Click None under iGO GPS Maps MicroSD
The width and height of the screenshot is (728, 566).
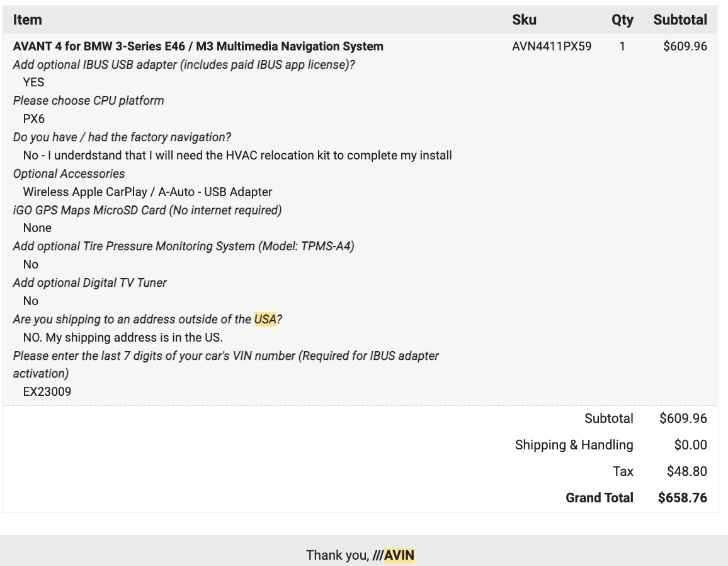pos(37,228)
